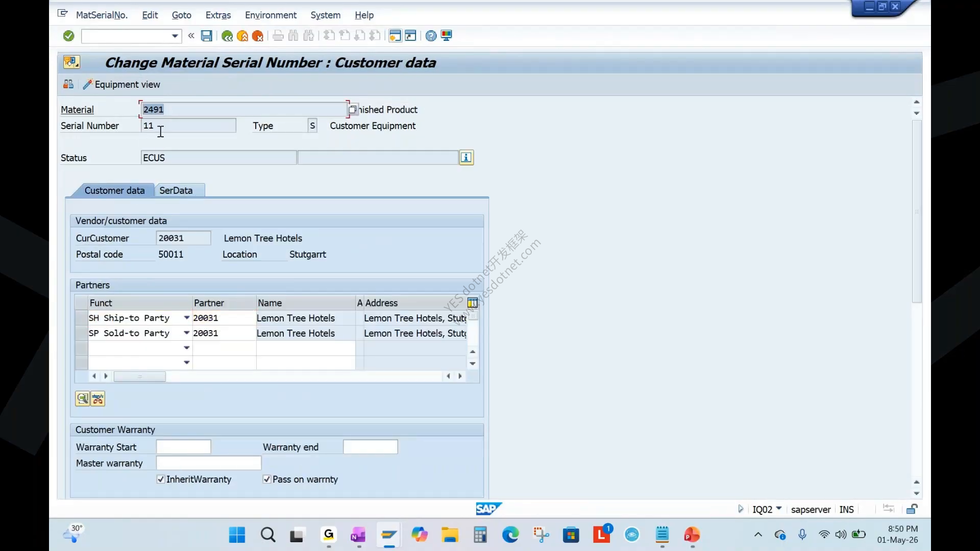980x551 pixels.
Task: Expand the Ship-to Party function dropdown
Action: pyautogui.click(x=187, y=318)
